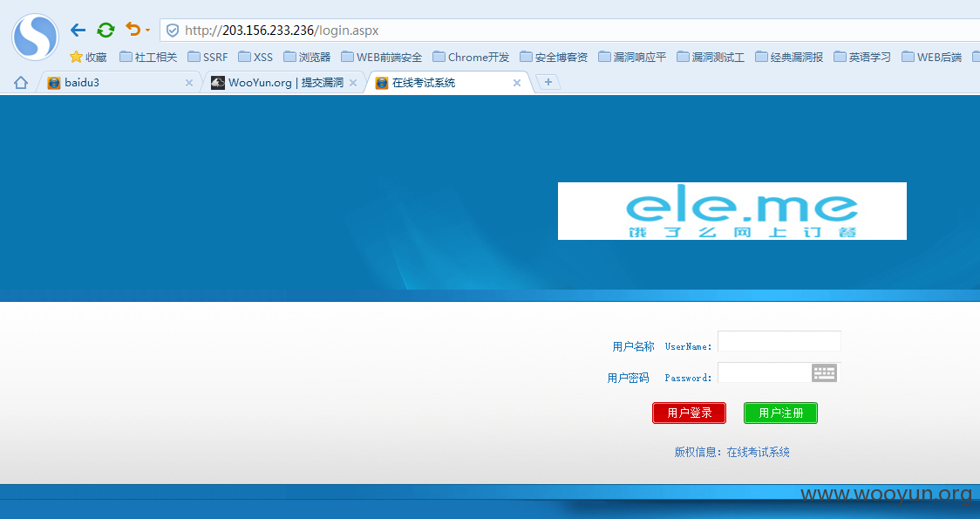The image size is (980, 519).
Task: Click the red 用户登录 button
Action: [689, 413]
